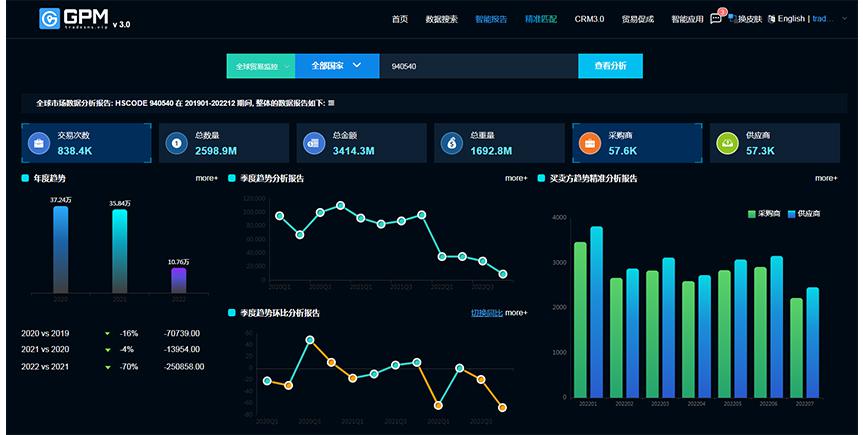Viewport: 863px width, 435px height.
Task: Click more+ beside 年度趋势
Action: [x=206, y=178]
